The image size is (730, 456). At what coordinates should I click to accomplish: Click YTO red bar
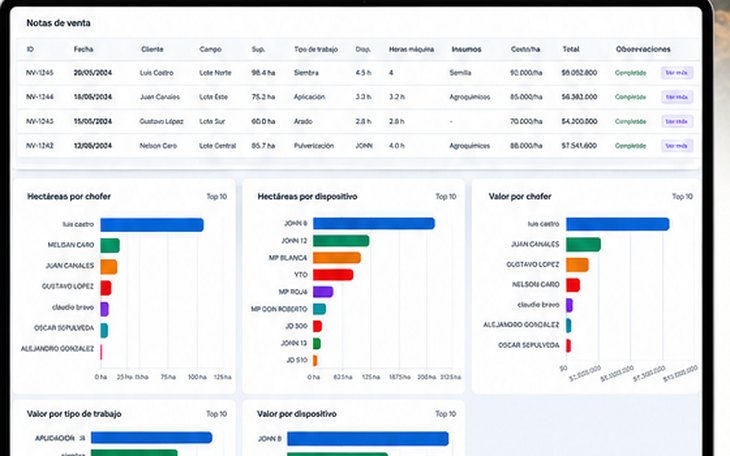click(333, 275)
